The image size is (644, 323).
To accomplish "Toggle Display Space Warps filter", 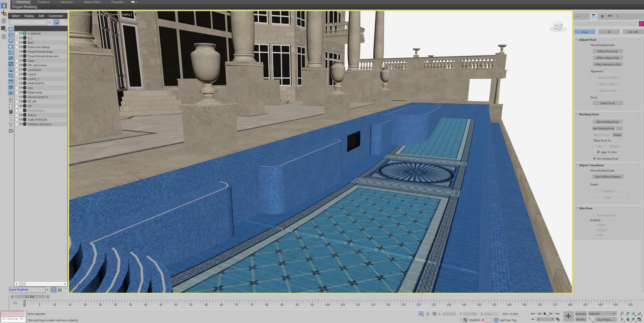I will [x=11, y=58].
